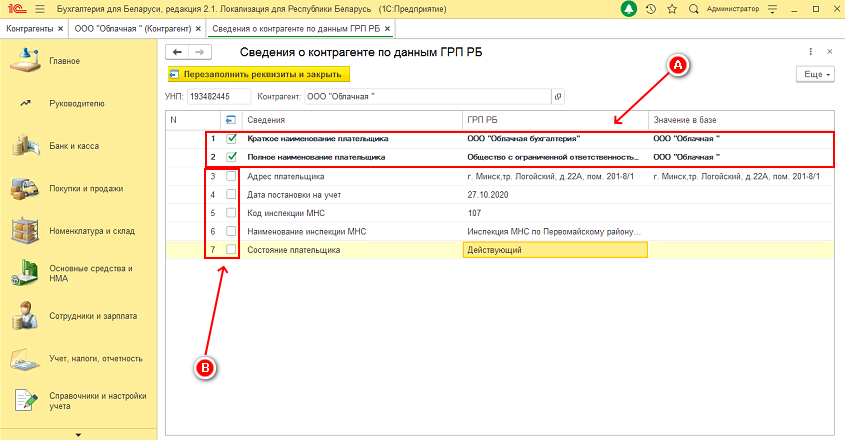
Task: Open Сотрудники и зарплата section icon
Action: click(25, 315)
